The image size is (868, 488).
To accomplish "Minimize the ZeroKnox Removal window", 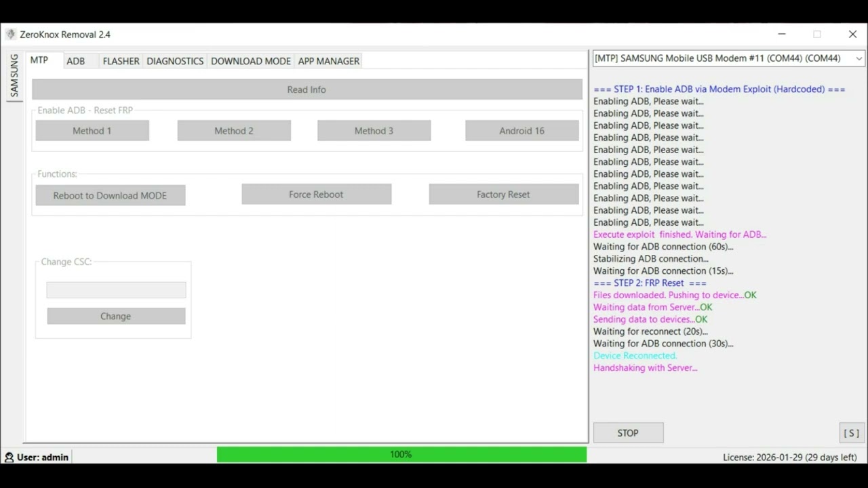I will pos(782,34).
